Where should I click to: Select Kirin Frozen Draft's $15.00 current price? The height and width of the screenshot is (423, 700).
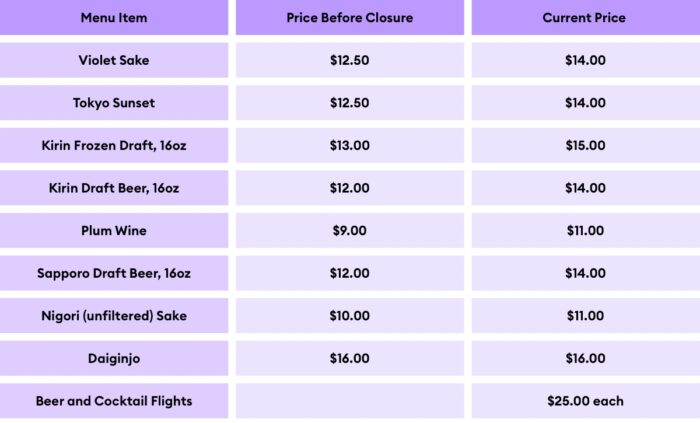pos(584,146)
